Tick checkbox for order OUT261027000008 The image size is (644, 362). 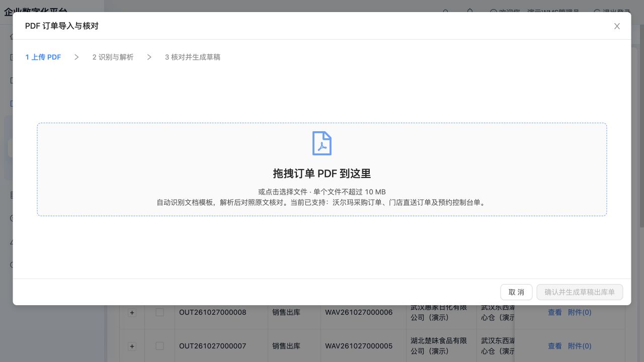pyautogui.click(x=160, y=312)
